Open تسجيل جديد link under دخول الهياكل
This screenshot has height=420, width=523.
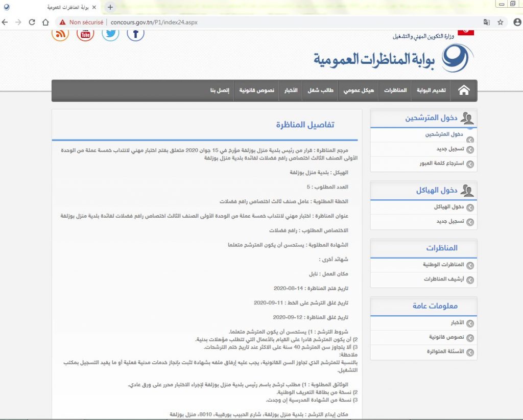click(x=450, y=221)
